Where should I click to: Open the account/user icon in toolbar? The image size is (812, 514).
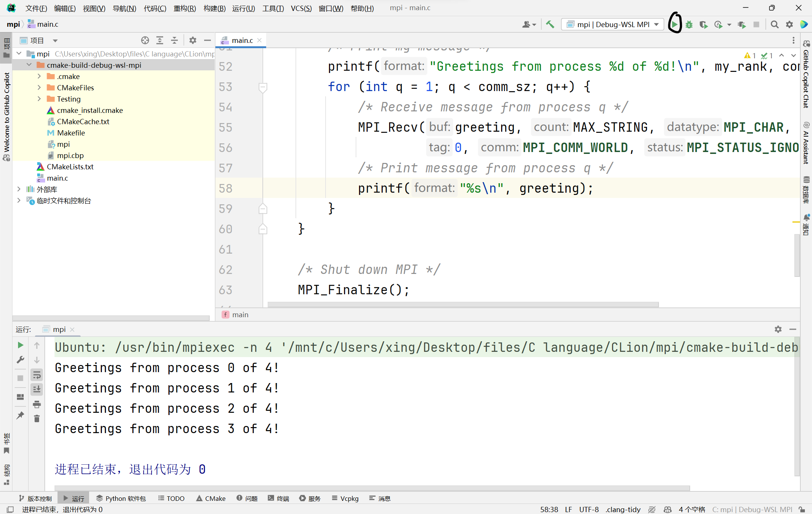529,24
